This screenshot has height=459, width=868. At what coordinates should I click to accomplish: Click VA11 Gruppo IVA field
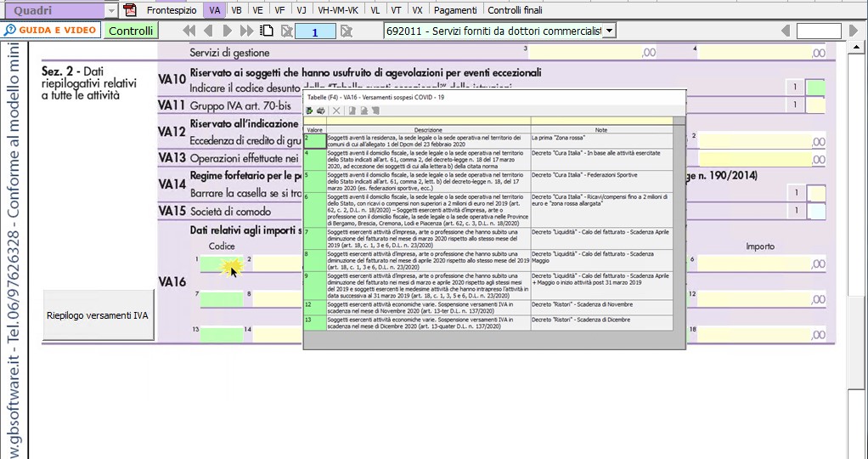816,105
